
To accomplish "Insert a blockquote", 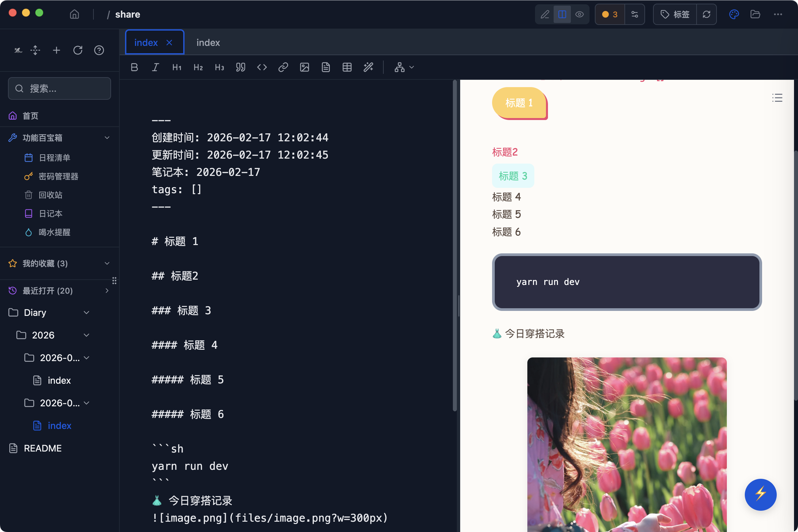I will 240,67.
